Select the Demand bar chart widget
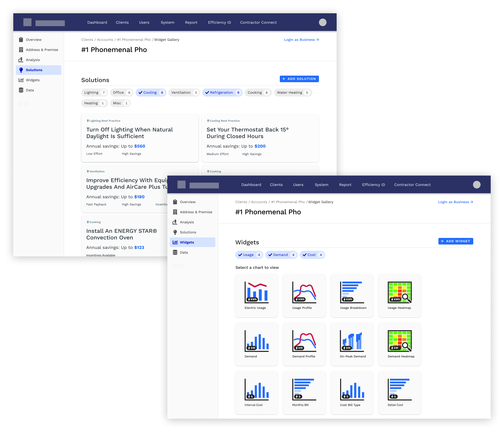The image size is (504, 432). [256, 344]
